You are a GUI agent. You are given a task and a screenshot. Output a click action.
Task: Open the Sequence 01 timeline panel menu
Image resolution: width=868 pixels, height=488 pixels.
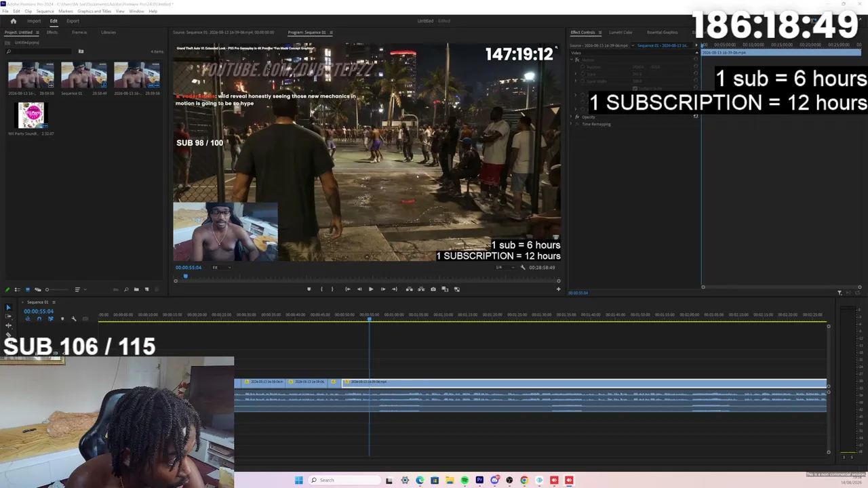(54, 302)
